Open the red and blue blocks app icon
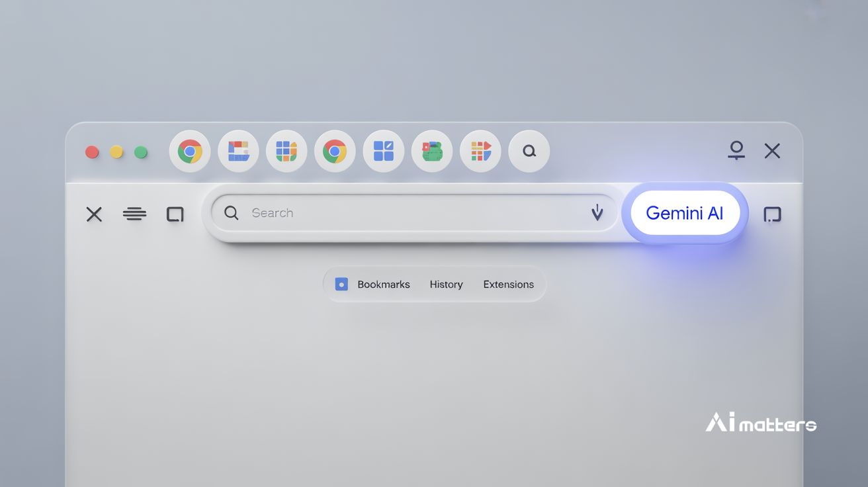 click(x=238, y=152)
